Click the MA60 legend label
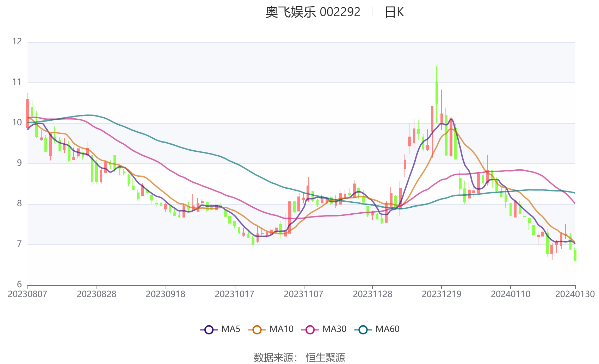 pos(387,329)
